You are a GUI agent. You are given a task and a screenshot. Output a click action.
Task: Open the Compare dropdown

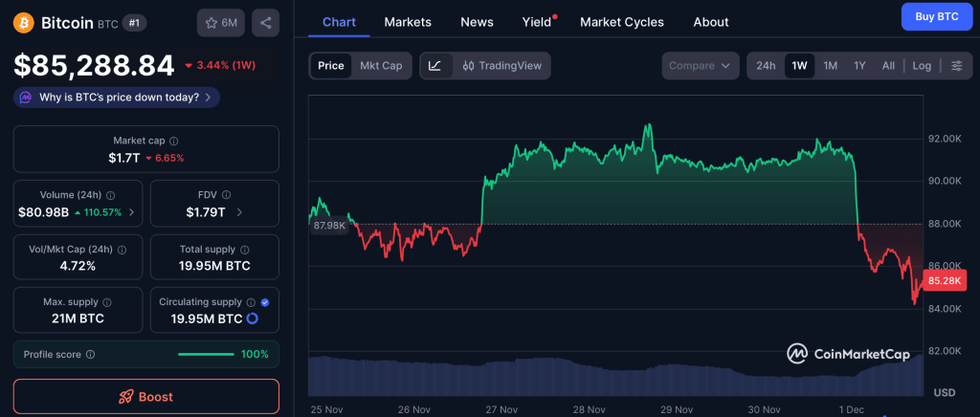coord(700,66)
